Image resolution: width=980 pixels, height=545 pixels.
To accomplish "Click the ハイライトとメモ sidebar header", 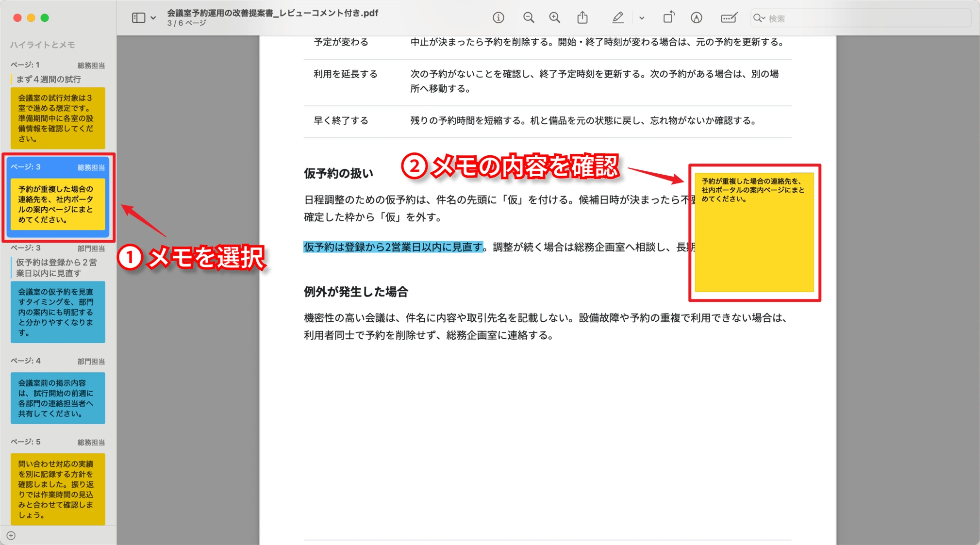I will coord(43,45).
